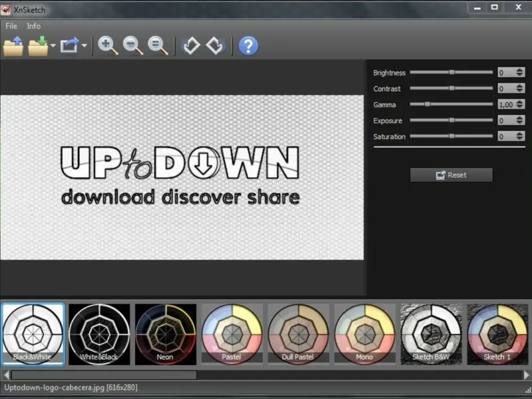532x399 pixels.
Task: Click the zoom fit magnifier icon
Action: point(158,46)
